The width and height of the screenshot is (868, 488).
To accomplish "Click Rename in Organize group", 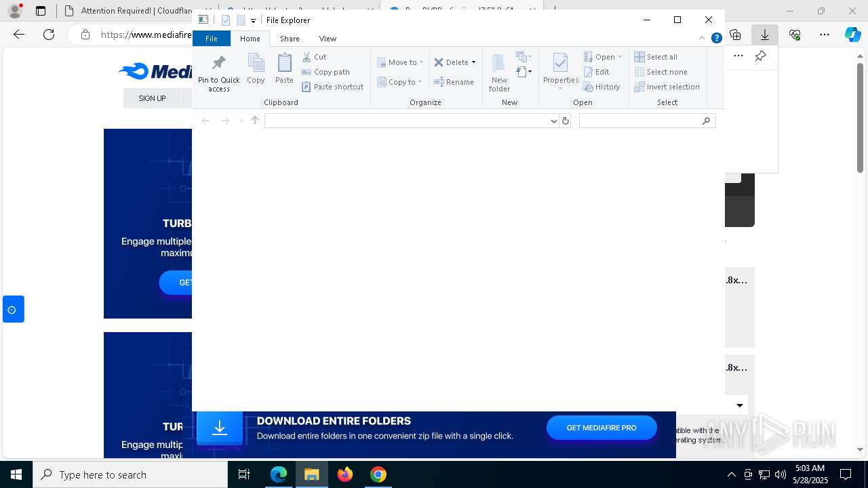I will tap(454, 82).
